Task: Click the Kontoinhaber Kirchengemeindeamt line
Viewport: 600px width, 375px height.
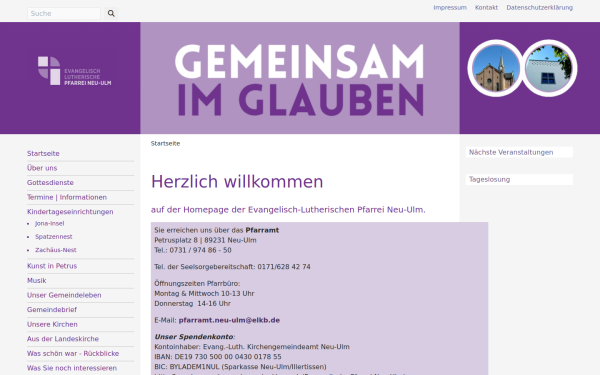Action: click(252, 347)
